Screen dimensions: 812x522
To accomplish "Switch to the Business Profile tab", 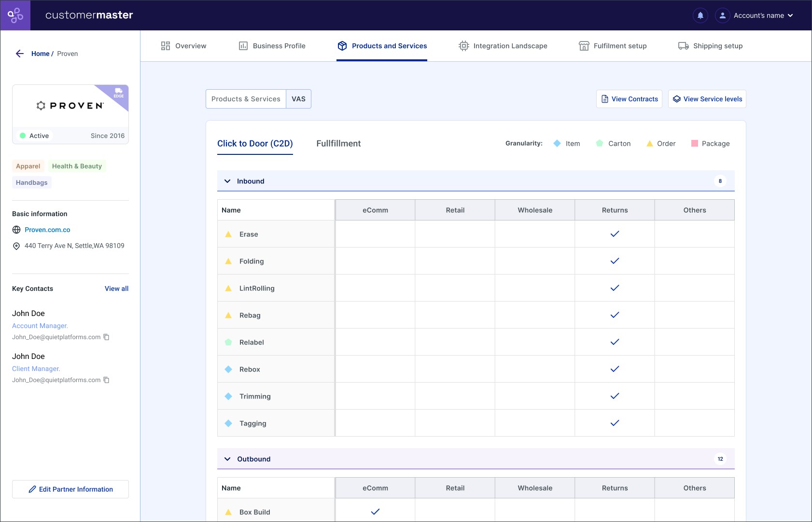I will (272, 46).
